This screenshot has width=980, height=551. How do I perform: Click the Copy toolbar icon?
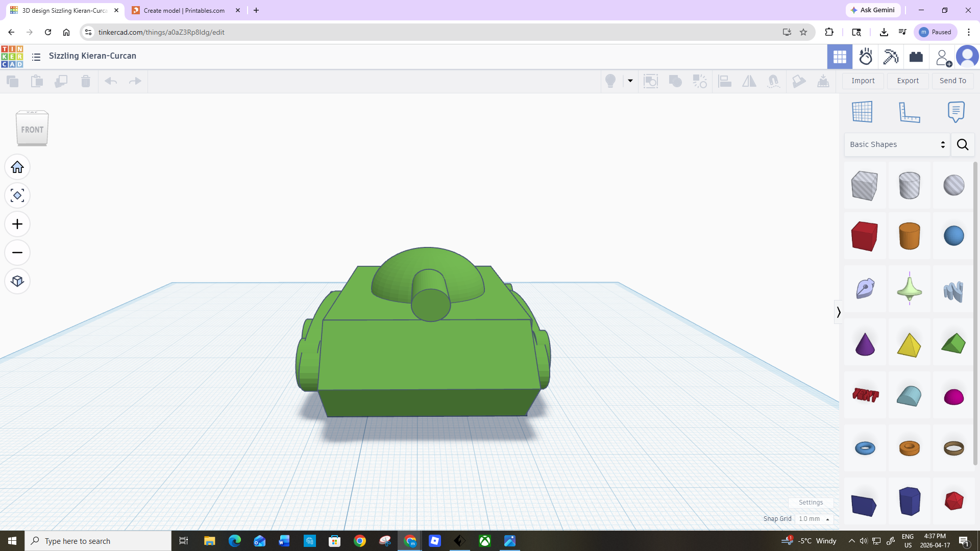(12, 81)
